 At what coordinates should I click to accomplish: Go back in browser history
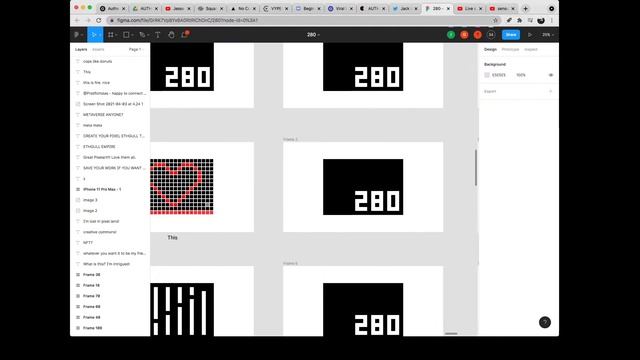[77, 20]
